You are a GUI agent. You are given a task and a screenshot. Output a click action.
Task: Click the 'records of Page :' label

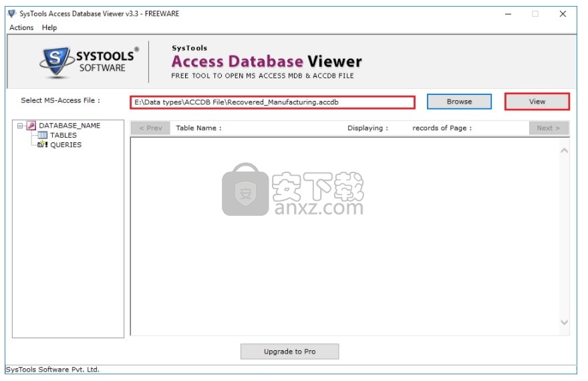point(442,128)
